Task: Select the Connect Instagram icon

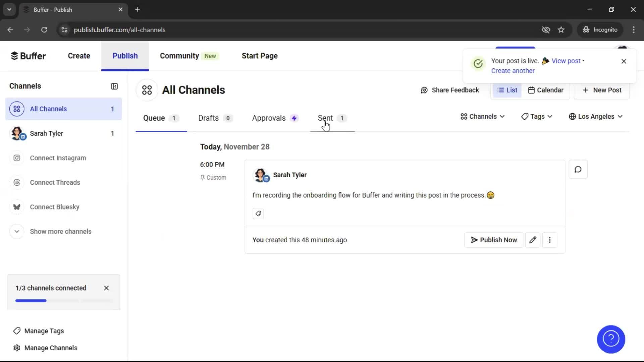Action: (17, 158)
